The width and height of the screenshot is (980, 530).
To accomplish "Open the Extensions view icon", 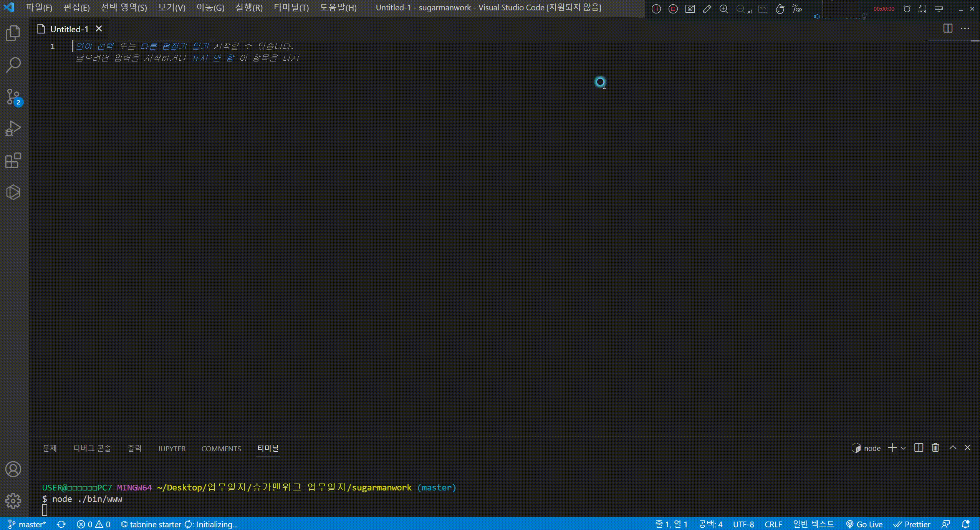I will pyautogui.click(x=13, y=161).
